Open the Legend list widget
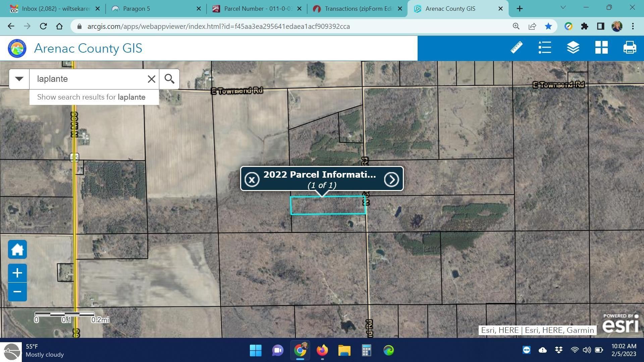 click(x=545, y=48)
